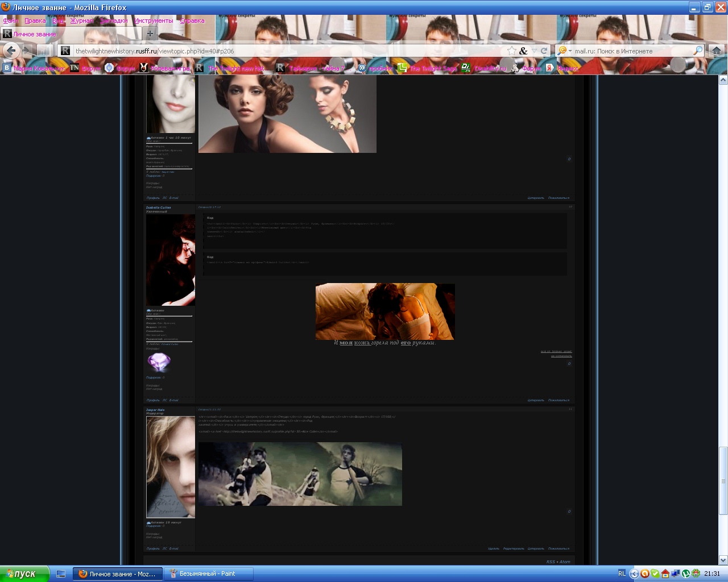Image resolution: width=728 pixels, height=582 pixels.
Task: Select the Личное звание browser tab
Action: pyautogui.click(x=71, y=34)
